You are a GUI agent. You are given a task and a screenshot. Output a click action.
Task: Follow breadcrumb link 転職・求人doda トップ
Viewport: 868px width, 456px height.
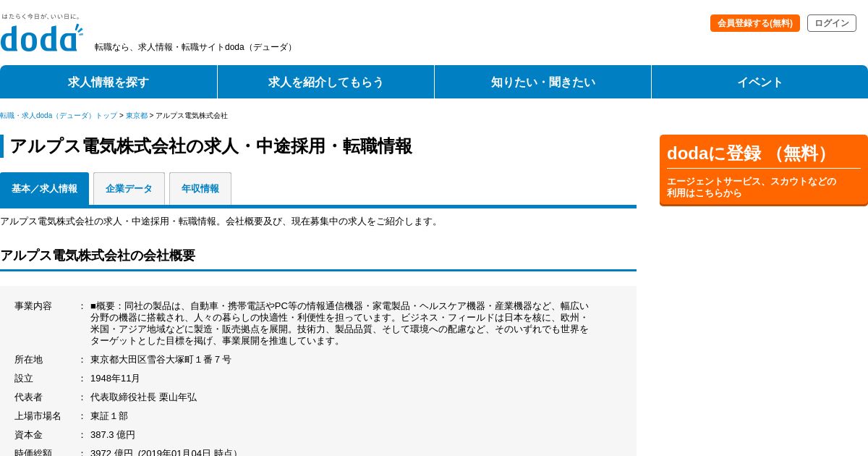tap(59, 116)
